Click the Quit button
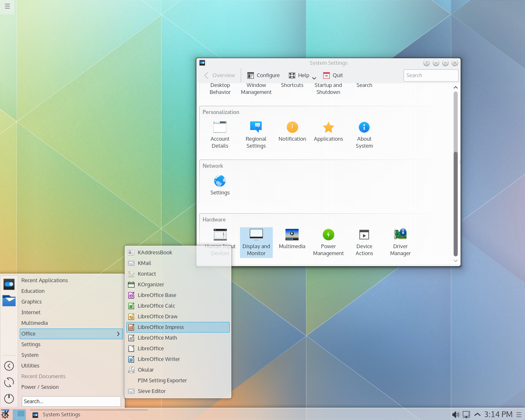The height and width of the screenshot is (420, 525). coord(333,75)
